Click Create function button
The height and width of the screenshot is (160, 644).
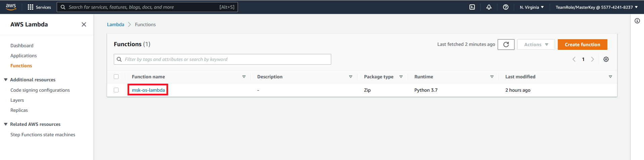(583, 45)
